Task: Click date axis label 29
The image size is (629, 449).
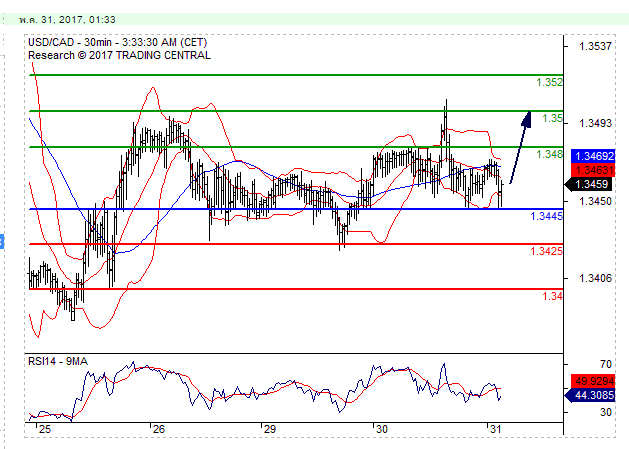Action: (x=270, y=429)
